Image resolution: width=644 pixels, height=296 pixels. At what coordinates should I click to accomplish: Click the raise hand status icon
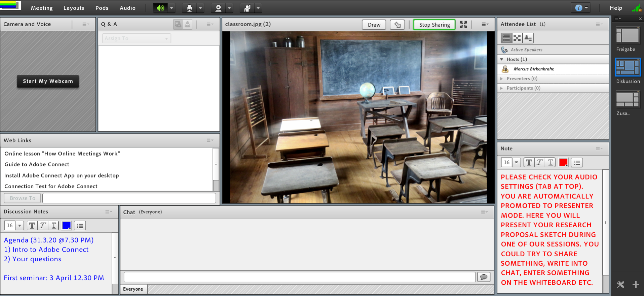click(247, 8)
